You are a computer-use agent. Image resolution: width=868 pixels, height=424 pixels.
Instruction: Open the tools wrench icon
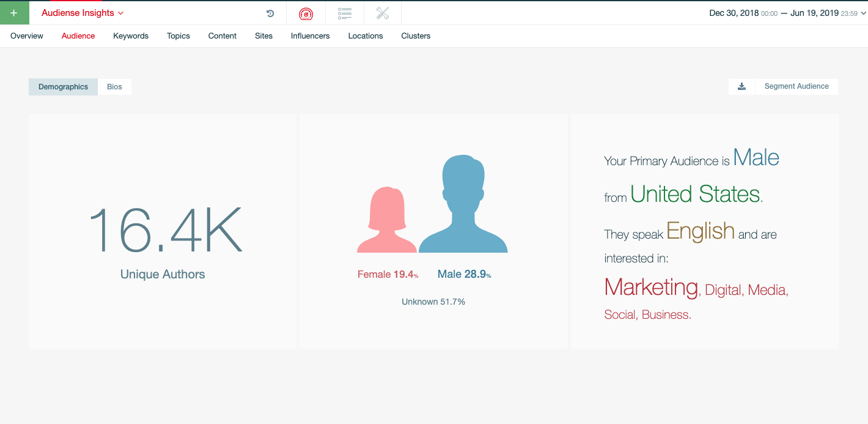click(x=383, y=13)
